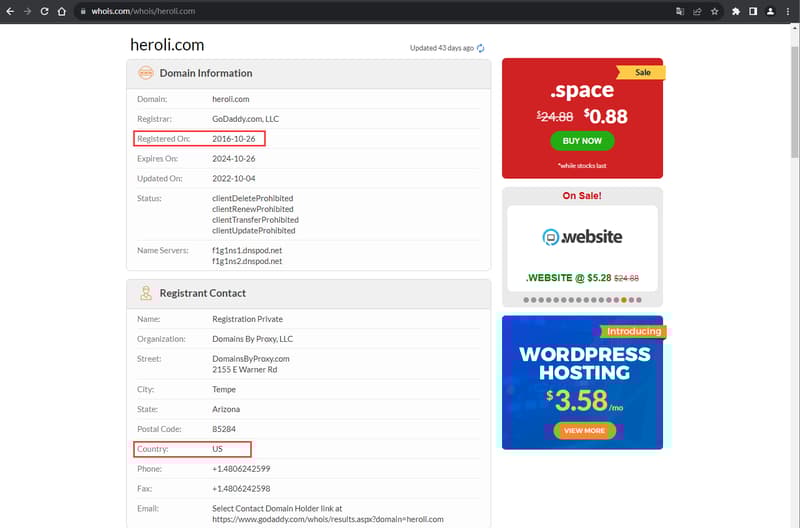Viewport: 800px width, 528px height.
Task: Bookmark this page with the star icon
Action: coord(715,11)
